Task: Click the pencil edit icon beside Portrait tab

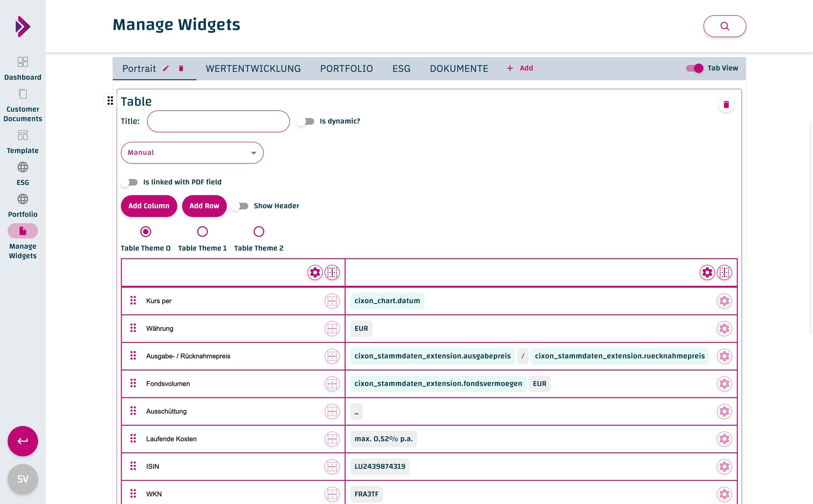Action: pos(166,68)
